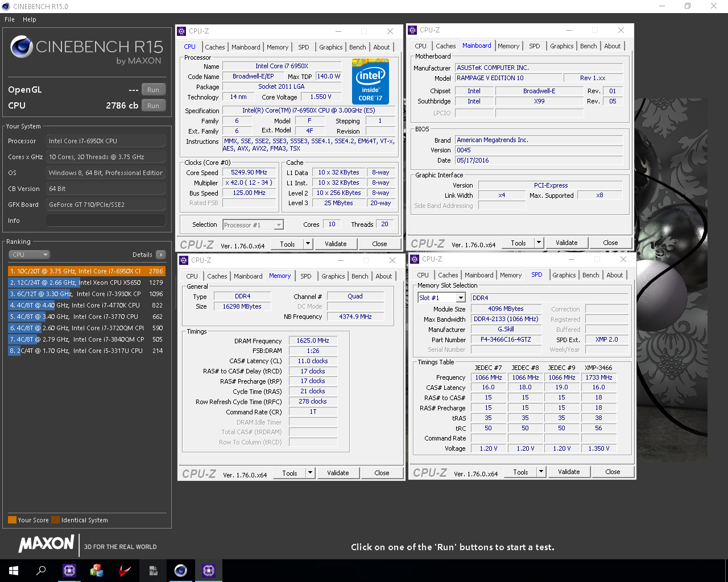Switch to Cinebench via taskbar sphere icon
The image size is (728, 582).
click(180, 571)
